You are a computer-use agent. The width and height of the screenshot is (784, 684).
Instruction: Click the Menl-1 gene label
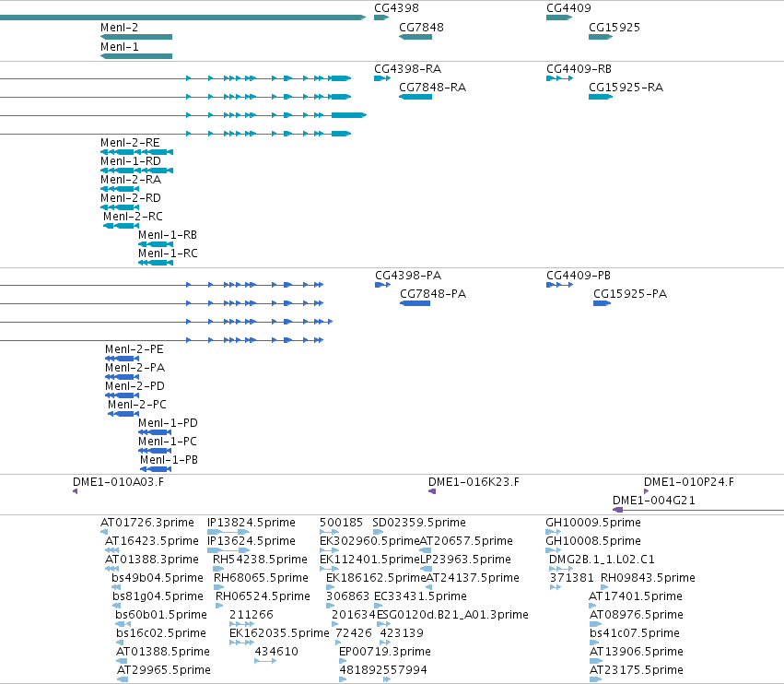point(119,47)
